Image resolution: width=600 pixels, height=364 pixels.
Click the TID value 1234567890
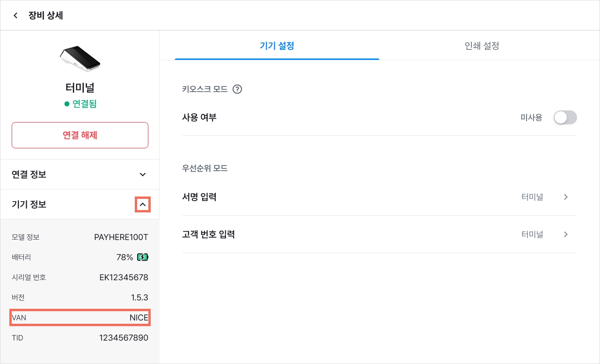(x=124, y=338)
